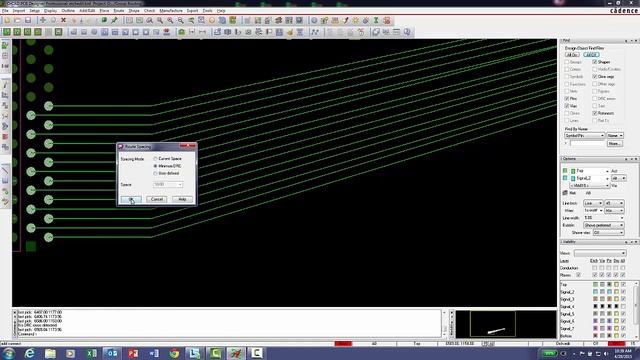640x360 pixels.
Task: Open the Display menu
Action: click(x=51, y=11)
